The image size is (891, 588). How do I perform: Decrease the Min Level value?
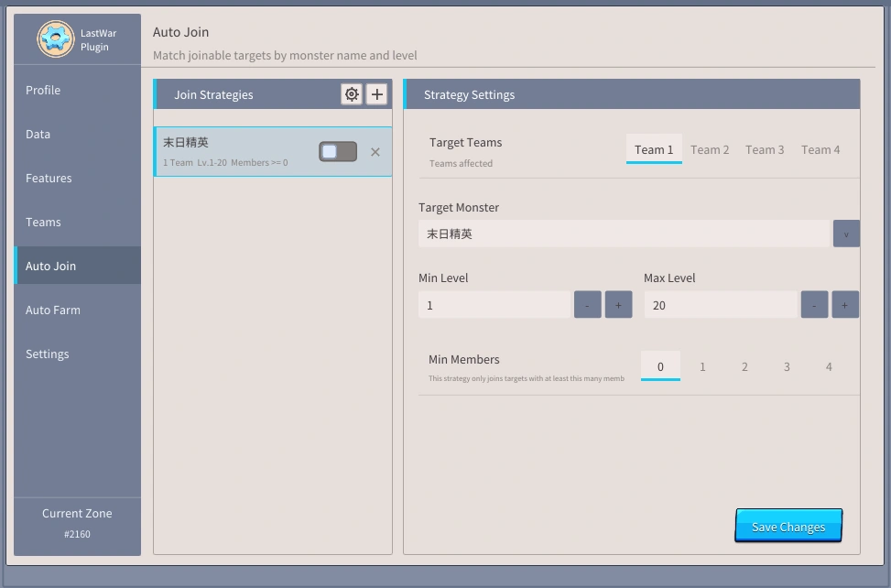(588, 304)
